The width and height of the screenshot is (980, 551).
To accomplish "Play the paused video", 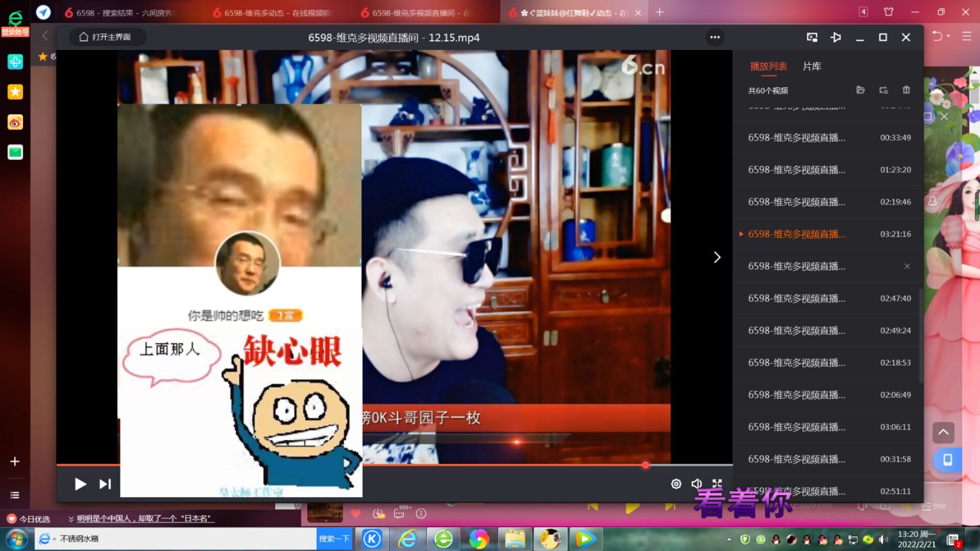I will (x=80, y=484).
